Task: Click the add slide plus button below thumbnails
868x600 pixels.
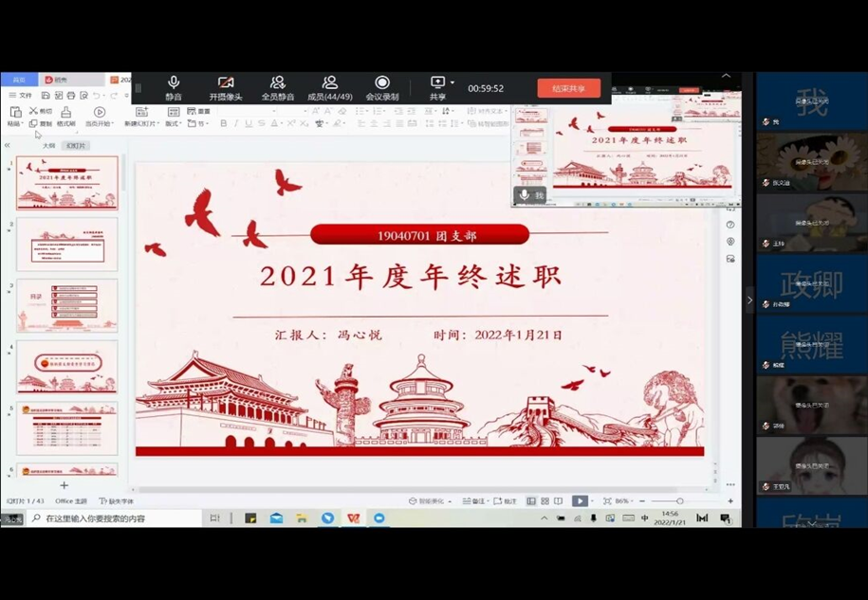Action: tap(65, 485)
